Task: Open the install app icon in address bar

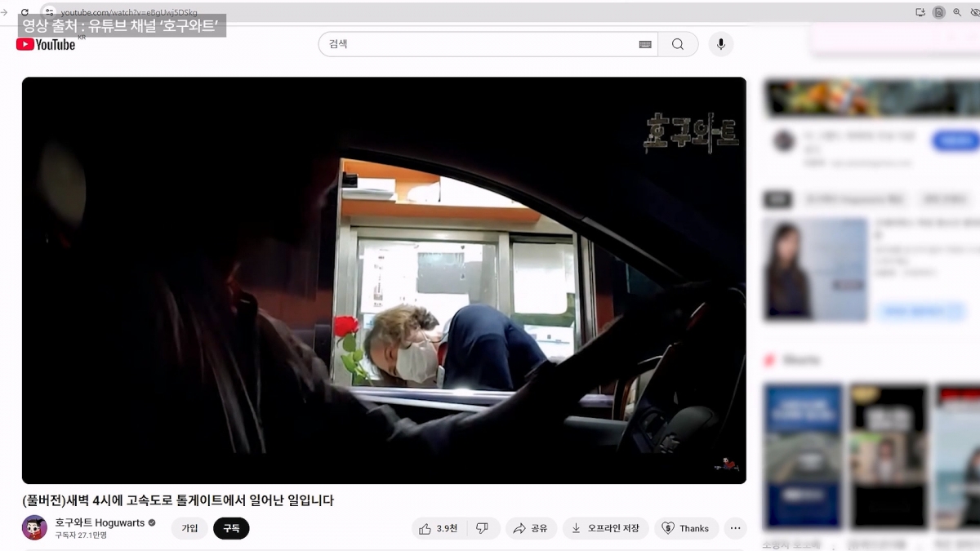Action: 920,12
